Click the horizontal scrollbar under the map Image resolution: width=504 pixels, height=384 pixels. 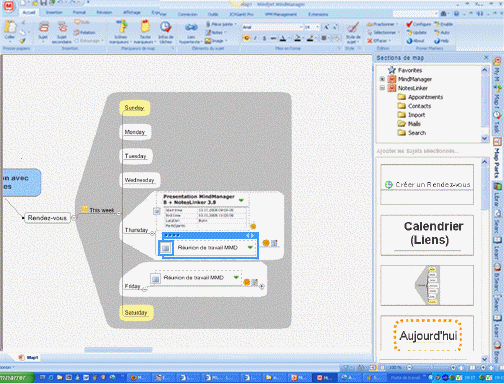(118, 350)
